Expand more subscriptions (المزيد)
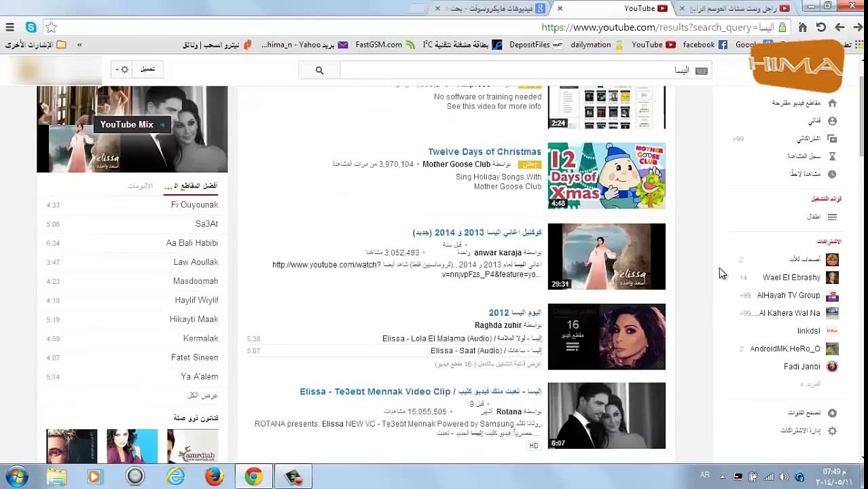 coord(810,384)
